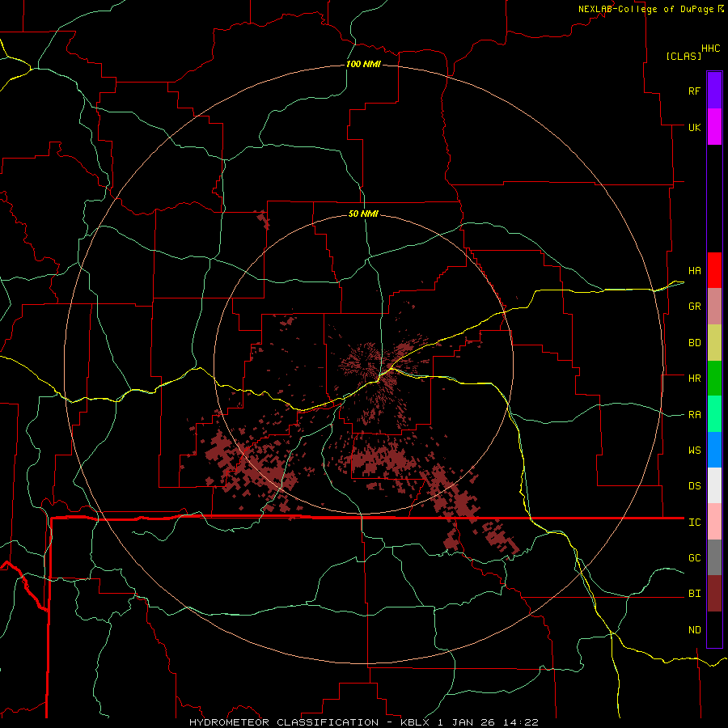Click the KBLX radar site identifier
728x728 pixels.
[413, 722]
